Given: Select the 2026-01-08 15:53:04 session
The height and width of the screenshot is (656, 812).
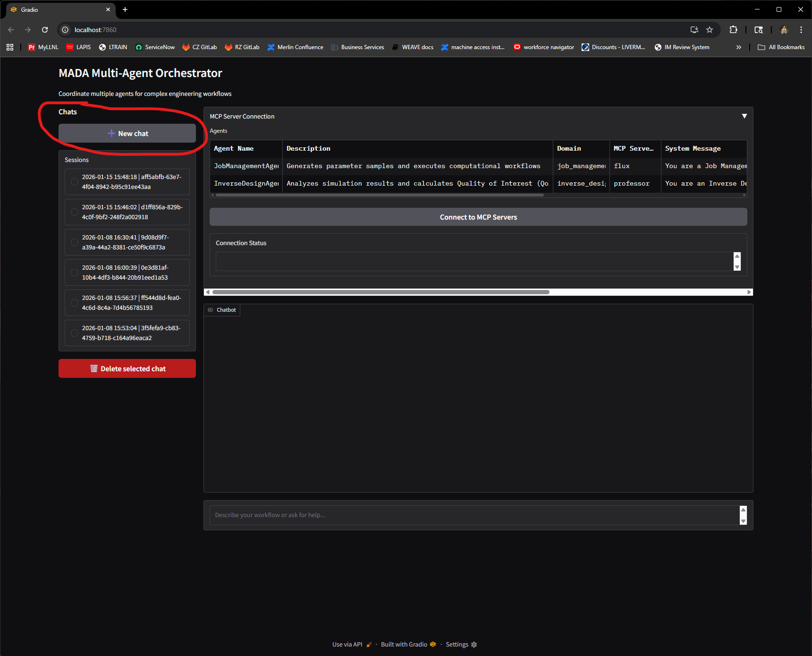Looking at the screenshot, I should coord(127,333).
